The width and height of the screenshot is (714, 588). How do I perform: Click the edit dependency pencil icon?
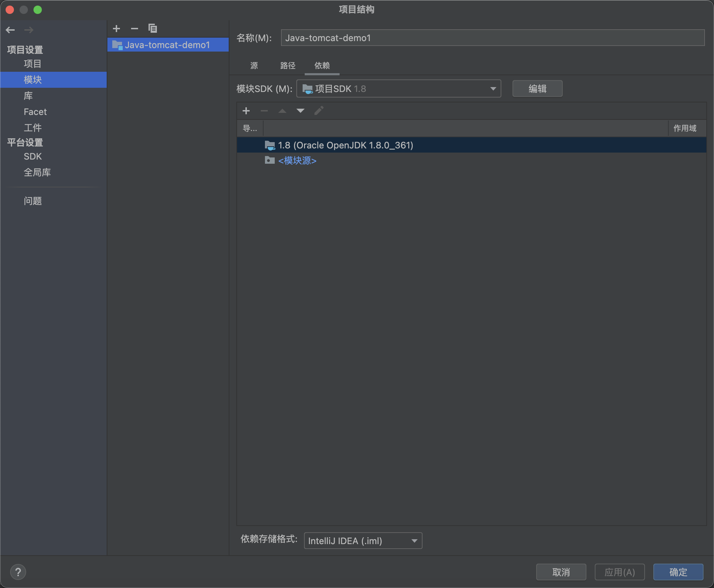pyautogui.click(x=319, y=111)
